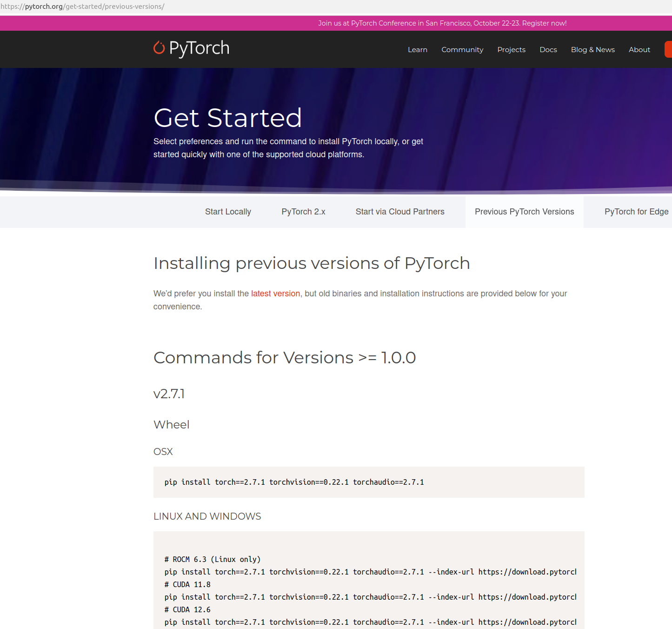672x629 pixels.
Task: Open the Blog & News menu
Action: point(592,50)
